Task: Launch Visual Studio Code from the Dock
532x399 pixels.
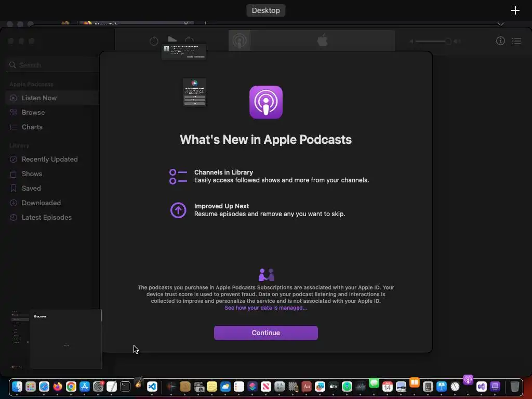Action: coord(152,387)
